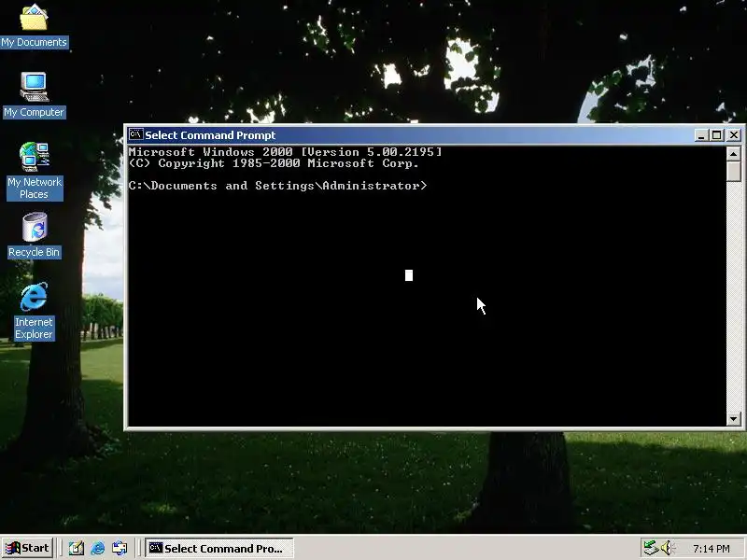Minimize the Command Prompt window
747x560 pixels.
(x=701, y=135)
